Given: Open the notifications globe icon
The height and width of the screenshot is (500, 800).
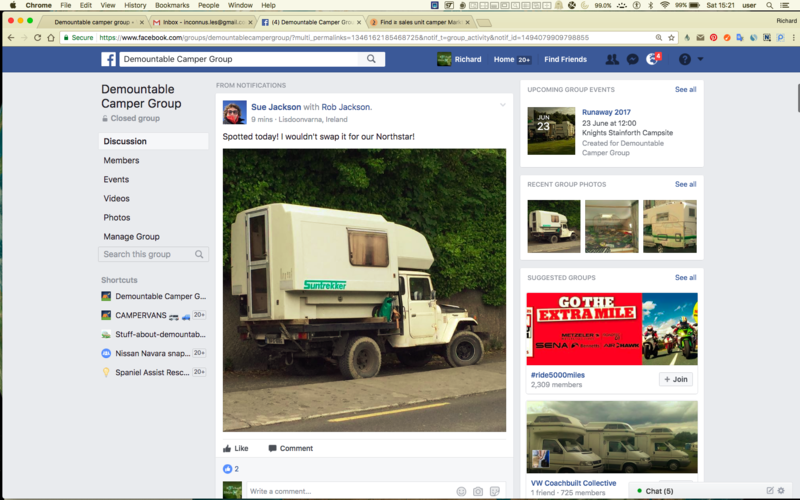Looking at the screenshot, I should [652, 59].
